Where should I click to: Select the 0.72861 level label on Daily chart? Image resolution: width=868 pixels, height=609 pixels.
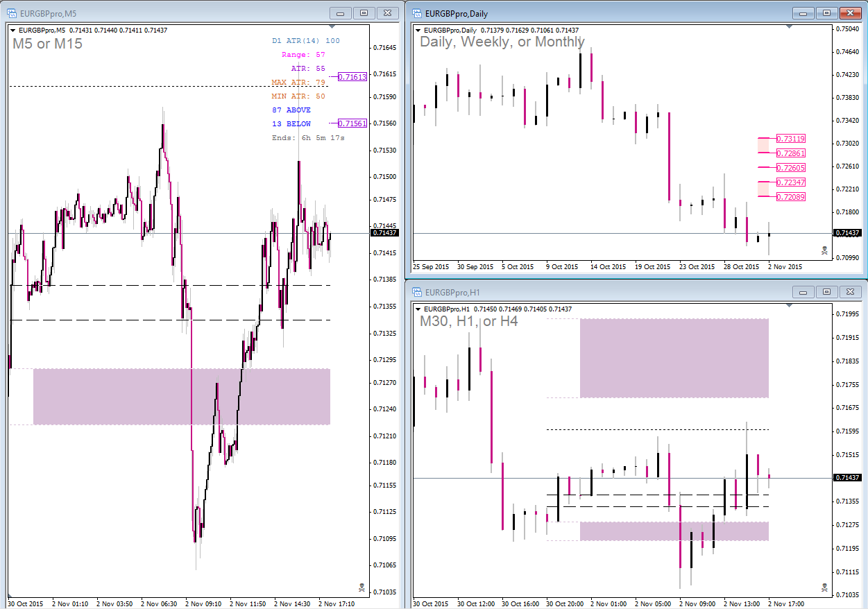coord(791,153)
